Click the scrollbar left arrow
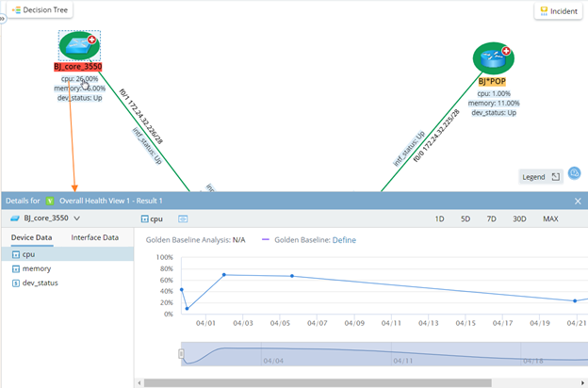The image size is (588, 388). 139,382
